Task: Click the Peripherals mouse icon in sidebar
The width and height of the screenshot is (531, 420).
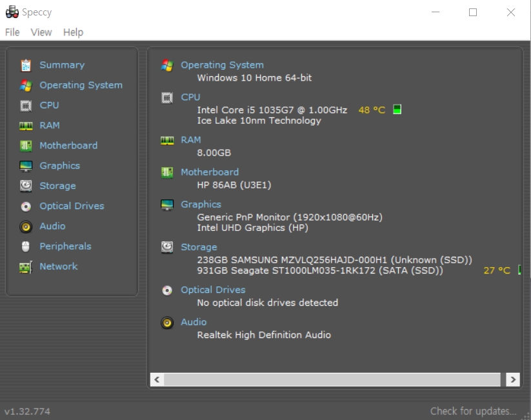Action: pos(26,246)
